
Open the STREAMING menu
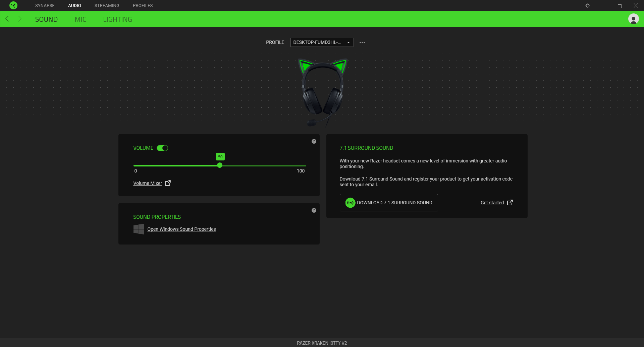pyautogui.click(x=107, y=6)
